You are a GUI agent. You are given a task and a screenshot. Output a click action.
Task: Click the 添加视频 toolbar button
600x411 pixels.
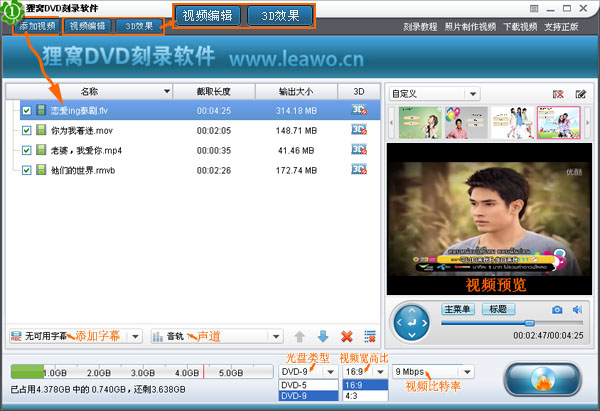pyautogui.click(x=37, y=26)
